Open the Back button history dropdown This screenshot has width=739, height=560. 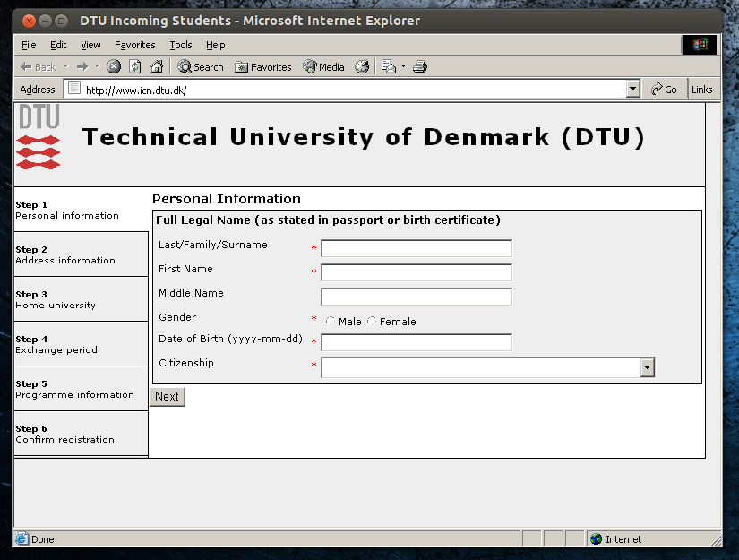(x=66, y=66)
